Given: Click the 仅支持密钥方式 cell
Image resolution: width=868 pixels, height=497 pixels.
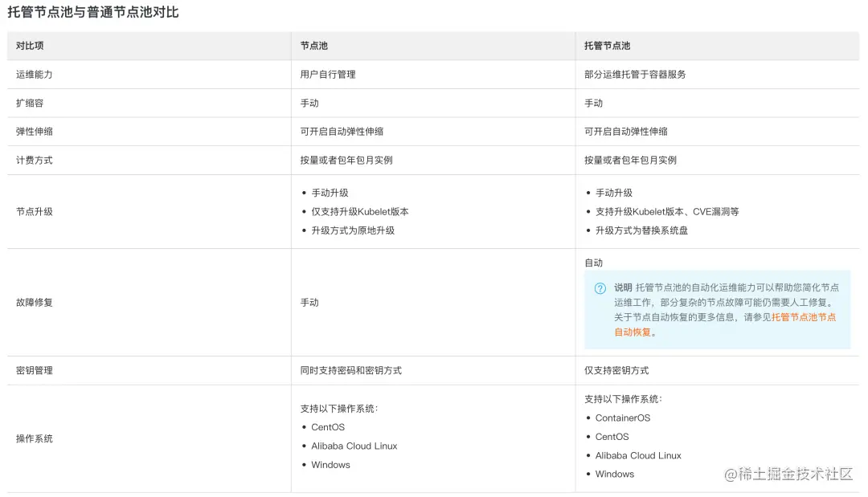Looking at the screenshot, I should point(616,370).
